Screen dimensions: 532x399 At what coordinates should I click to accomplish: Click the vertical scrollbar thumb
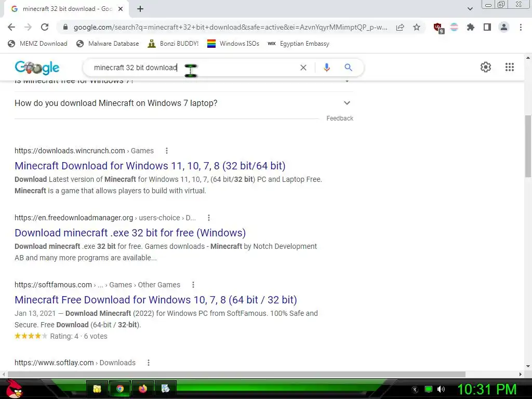click(528, 146)
